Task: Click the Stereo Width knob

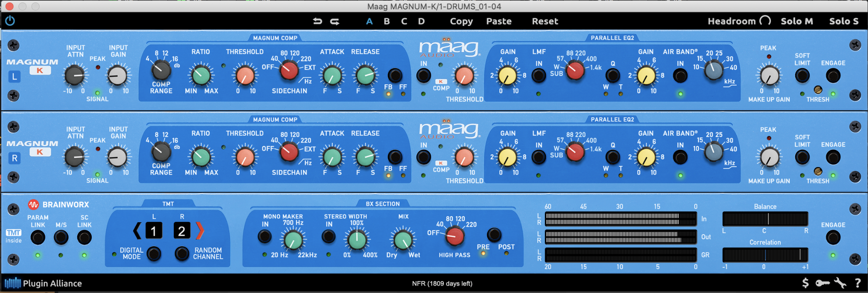Action: coord(357,240)
